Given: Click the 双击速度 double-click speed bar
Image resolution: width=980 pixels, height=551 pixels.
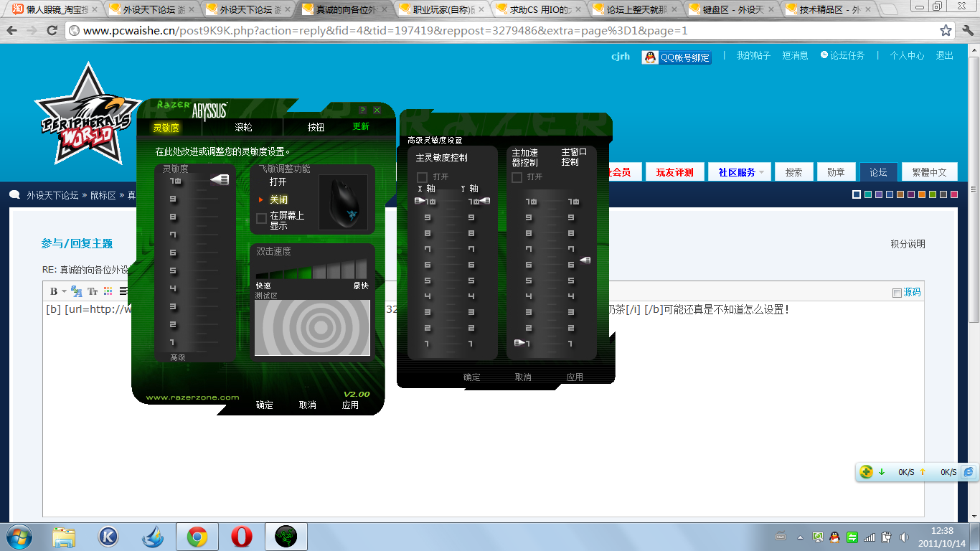Looking at the screenshot, I should 311,270.
